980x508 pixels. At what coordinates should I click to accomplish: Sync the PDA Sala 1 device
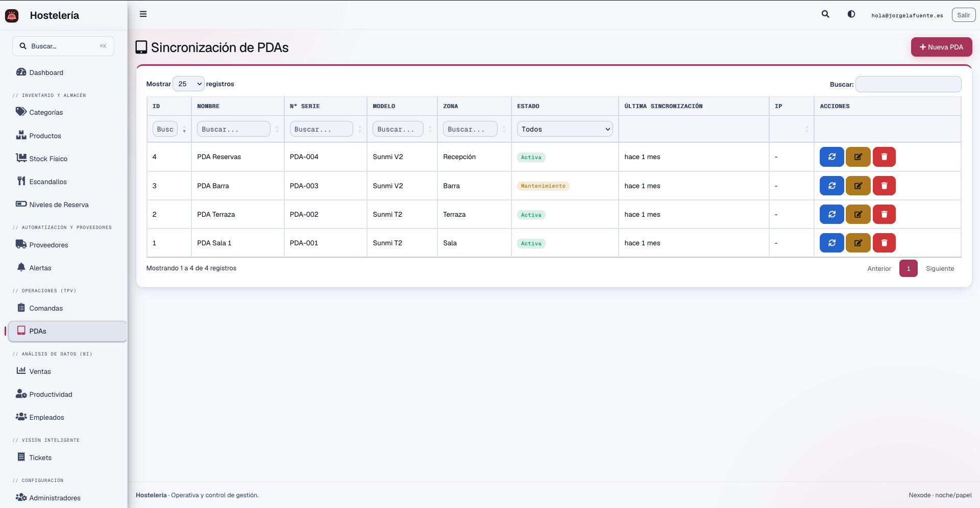pyautogui.click(x=831, y=243)
